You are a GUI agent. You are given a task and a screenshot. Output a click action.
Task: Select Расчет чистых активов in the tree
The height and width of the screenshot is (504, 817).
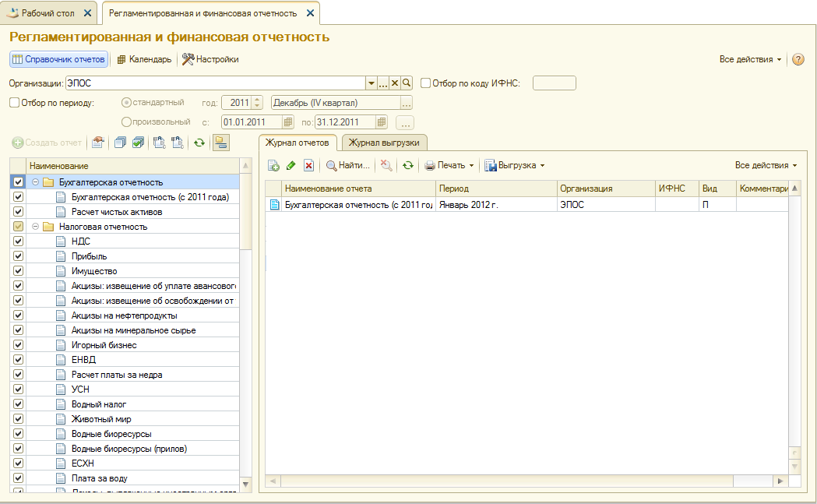[117, 212]
